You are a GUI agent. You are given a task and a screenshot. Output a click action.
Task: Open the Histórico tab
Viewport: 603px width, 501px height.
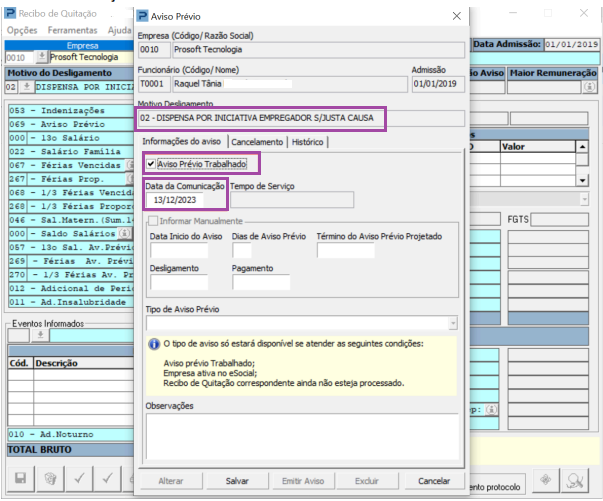point(307,142)
